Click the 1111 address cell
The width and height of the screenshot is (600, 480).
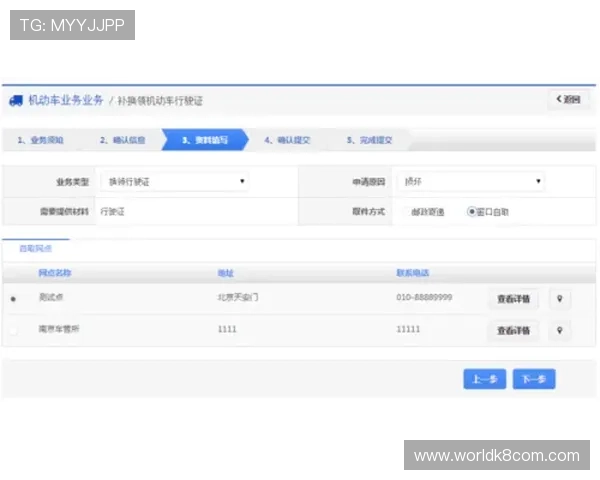pos(227,329)
